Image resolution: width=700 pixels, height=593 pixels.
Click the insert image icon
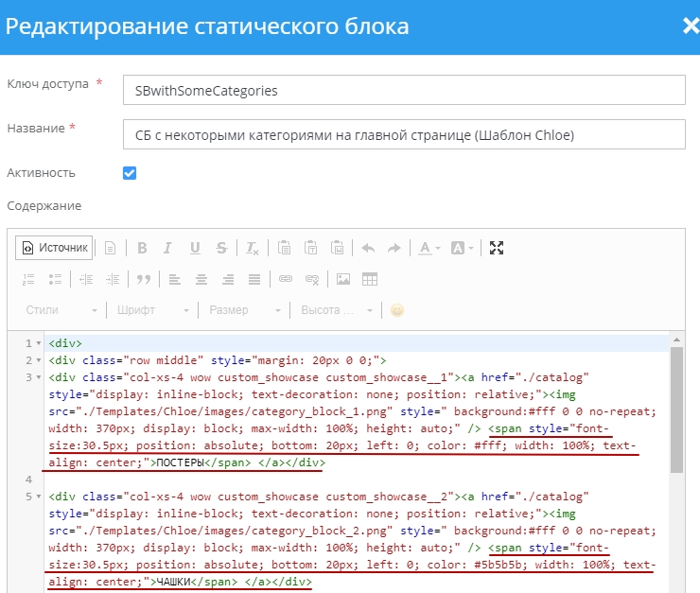(343, 279)
